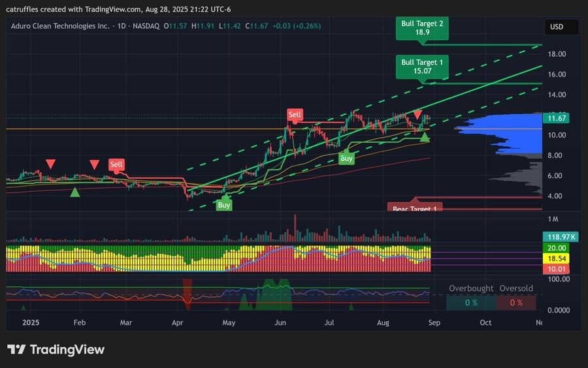
Task: Click the volume value tag 118.97K
Action: [x=561, y=237]
